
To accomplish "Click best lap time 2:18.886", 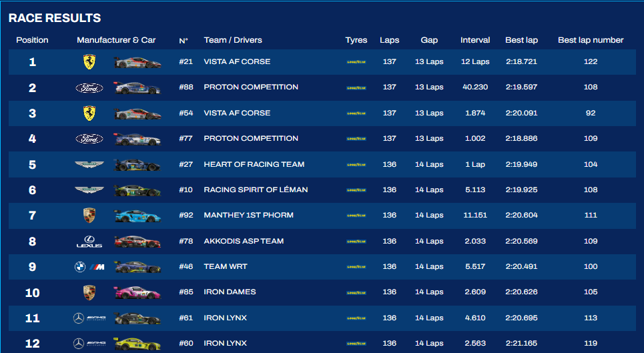I will pyautogui.click(x=522, y=138).
